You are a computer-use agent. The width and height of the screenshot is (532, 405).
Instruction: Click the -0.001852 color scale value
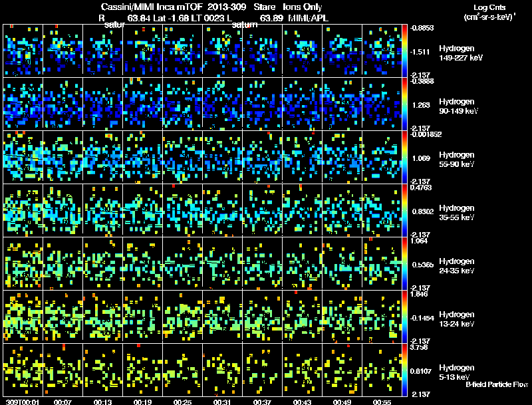point(426,134)
